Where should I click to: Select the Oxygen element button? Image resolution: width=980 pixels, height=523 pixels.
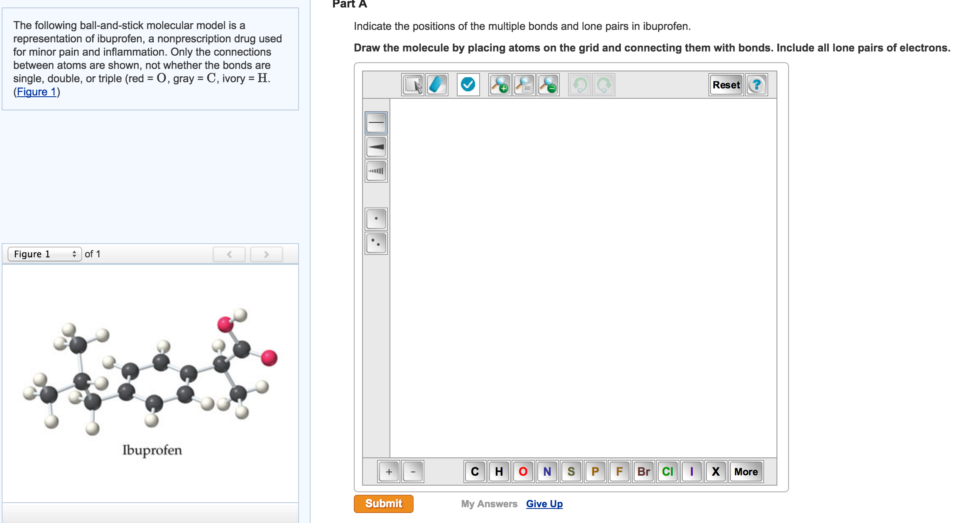coord(523,472)
